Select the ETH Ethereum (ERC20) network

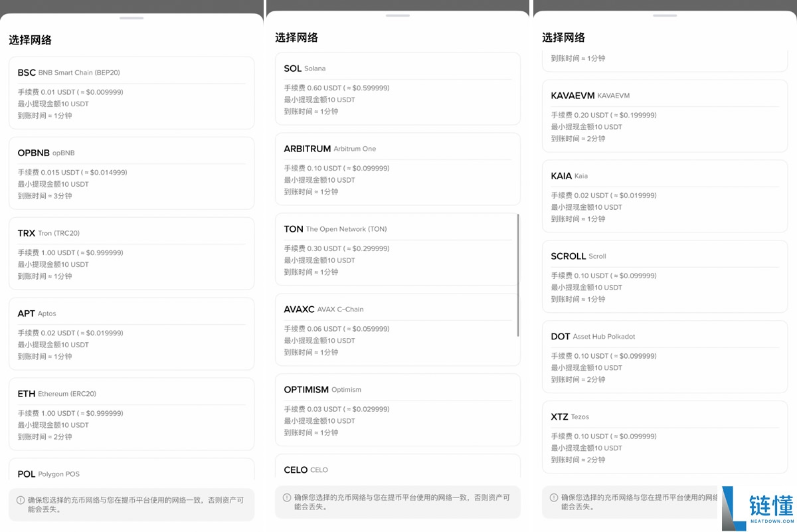131,414
